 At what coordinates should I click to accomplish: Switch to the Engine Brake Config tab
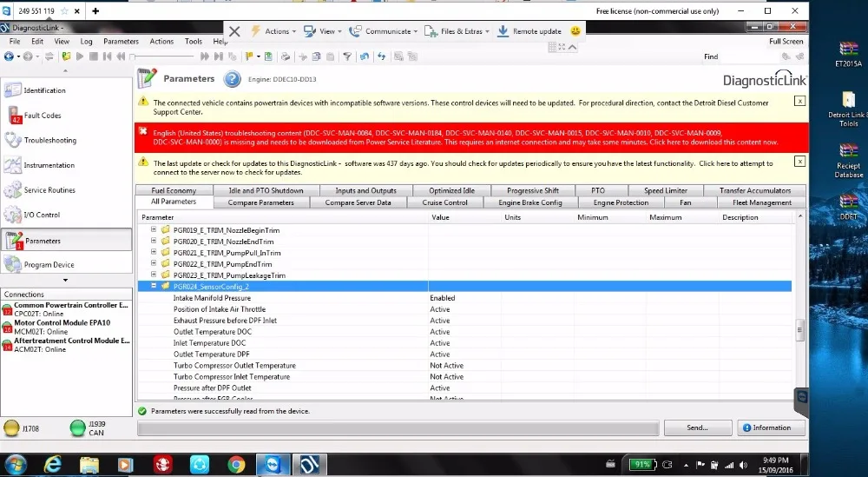pos(529,202)
